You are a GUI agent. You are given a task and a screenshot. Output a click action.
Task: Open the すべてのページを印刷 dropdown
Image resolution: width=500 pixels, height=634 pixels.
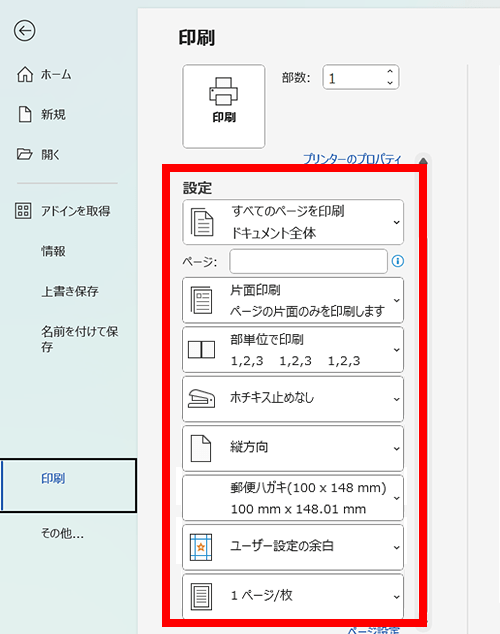tap(293, 222)
